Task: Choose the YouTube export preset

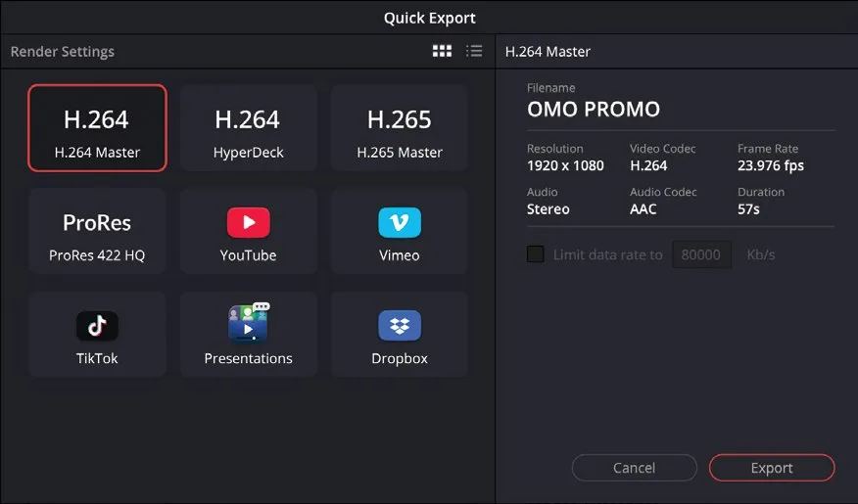Action: coord(249,231)
